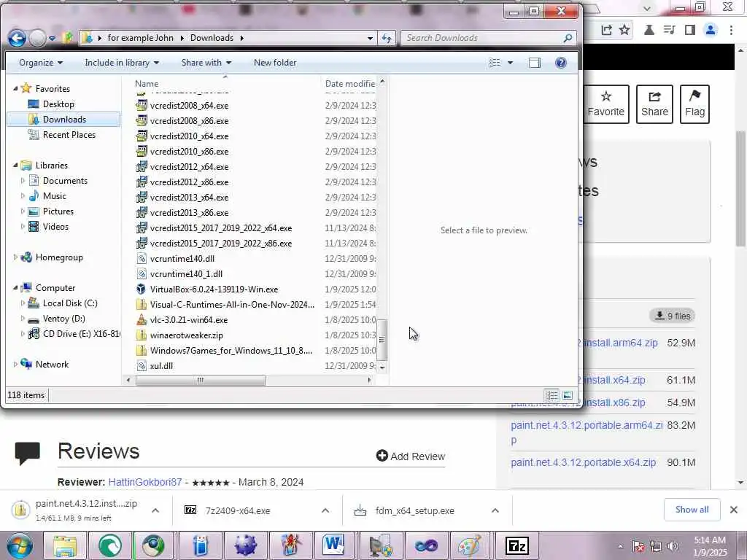Image resolution: width=747 pixels, height=560 pixels.
Task: Bookmark page with browser star icon
Action: coord(624,30)
